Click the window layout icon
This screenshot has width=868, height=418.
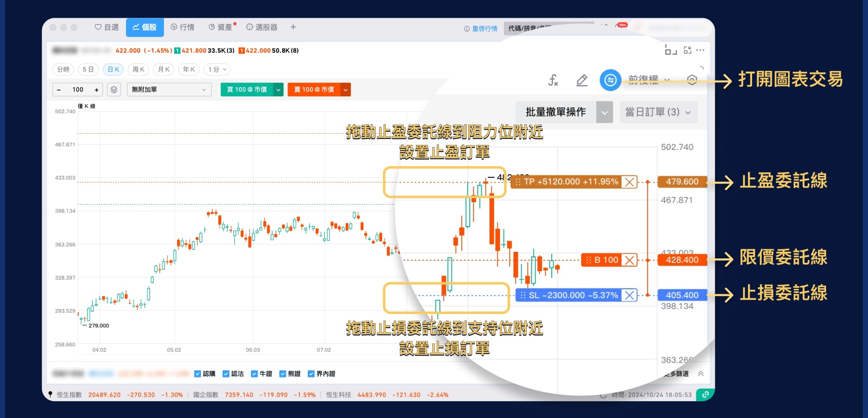click(x=671, y=50)
